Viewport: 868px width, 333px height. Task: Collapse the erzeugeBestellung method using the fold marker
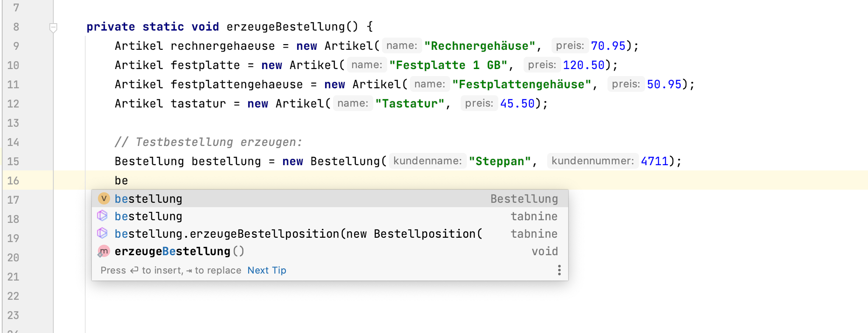pos(53,28)
